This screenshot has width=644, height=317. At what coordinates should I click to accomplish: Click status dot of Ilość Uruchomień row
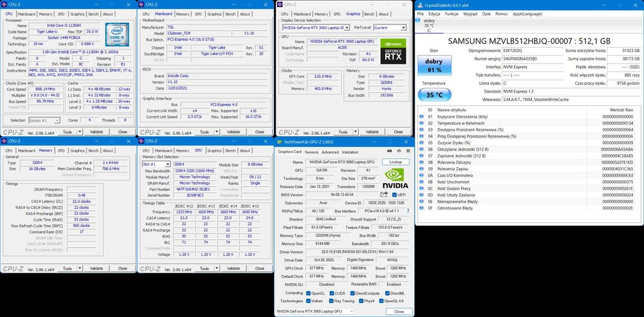coord(421,182)
